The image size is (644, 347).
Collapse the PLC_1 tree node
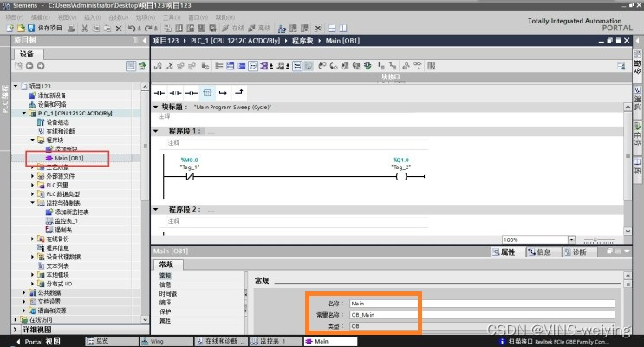(x=23, y=113)
